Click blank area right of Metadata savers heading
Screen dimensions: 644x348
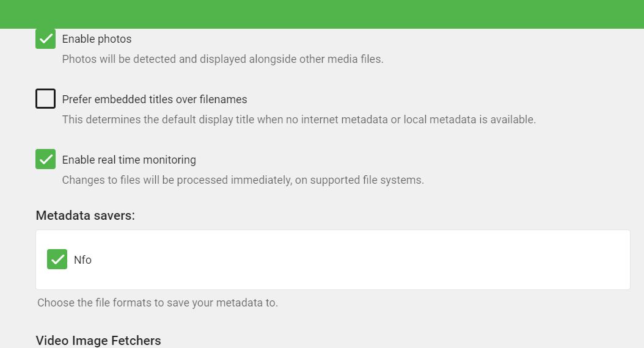(x=367, y=216)
